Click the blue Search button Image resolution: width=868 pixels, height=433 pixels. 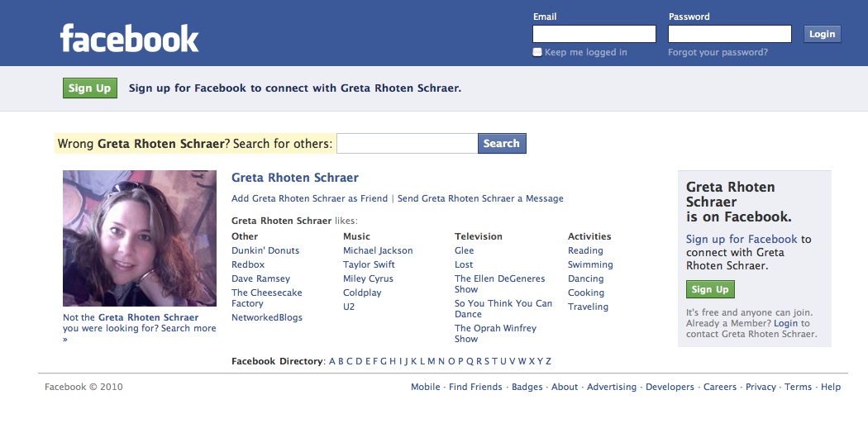(x=502, y=143)
